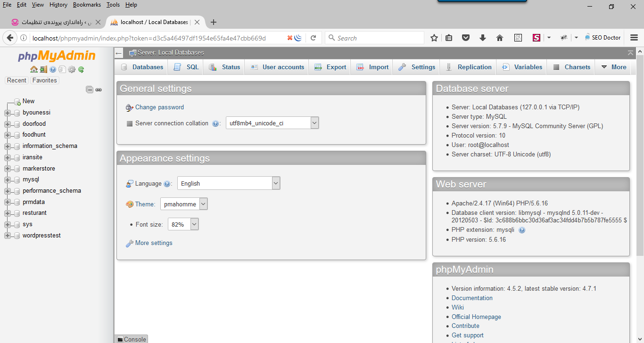Close the localhost / Local Databases tab

click(x=197, y=22)
